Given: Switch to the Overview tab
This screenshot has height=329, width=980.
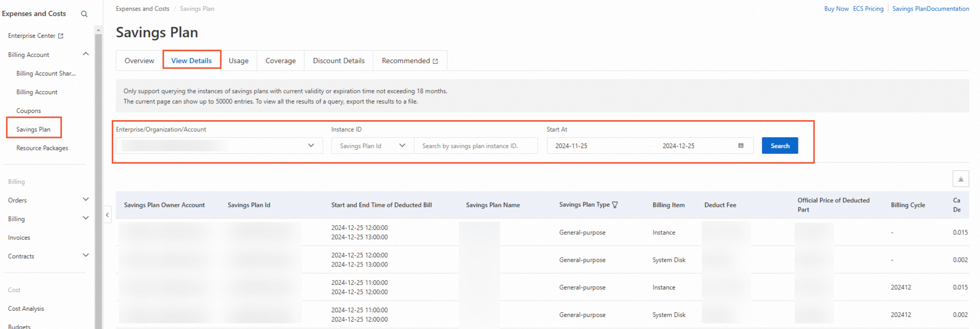Looking at the screenshot, I should (x=139, y=61).
